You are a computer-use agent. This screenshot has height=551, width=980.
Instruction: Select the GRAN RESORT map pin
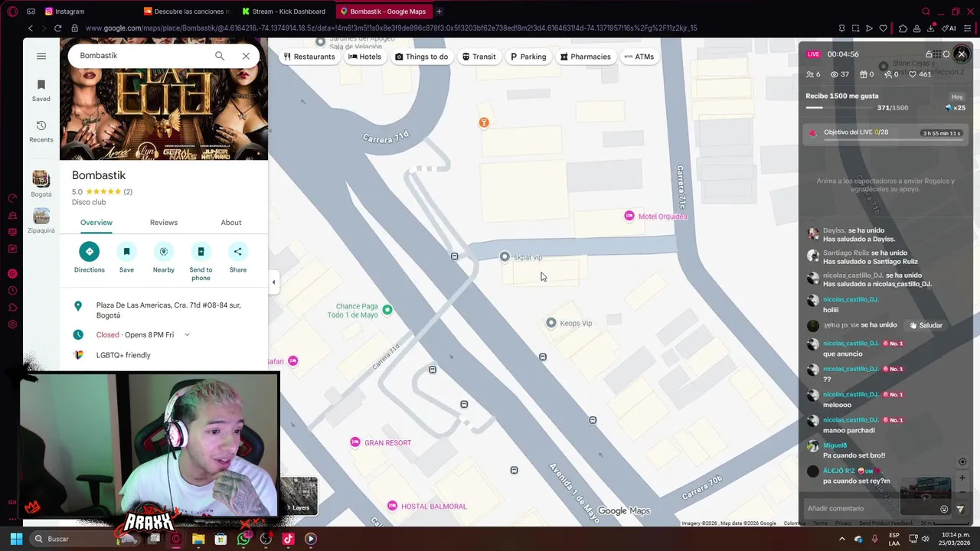click(x=355, y=442)
